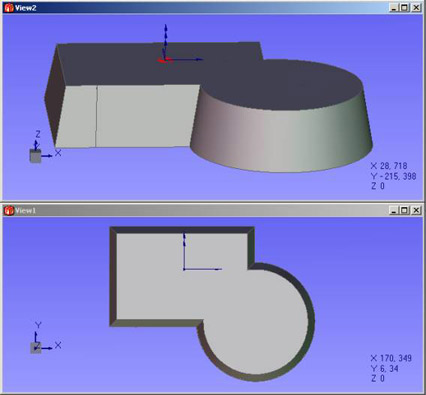Close the View1 window
The width and height of the screenshot is (426, 395).
[x=416, y=210]
